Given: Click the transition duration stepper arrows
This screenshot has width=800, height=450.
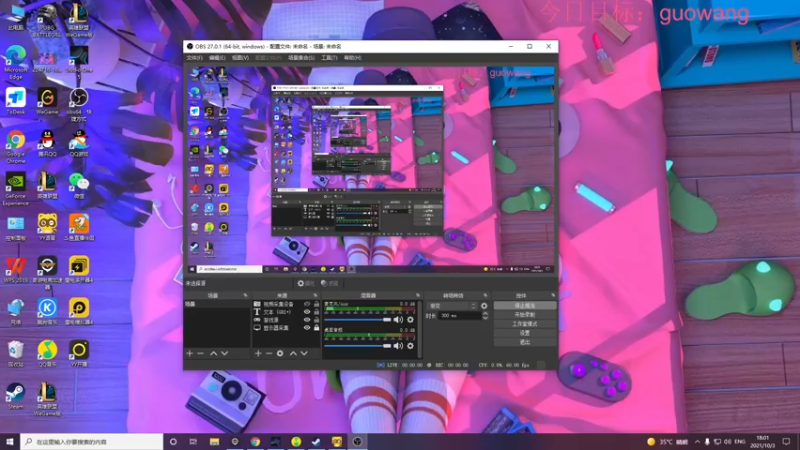Looking at the screenshot, I should 485,316.
